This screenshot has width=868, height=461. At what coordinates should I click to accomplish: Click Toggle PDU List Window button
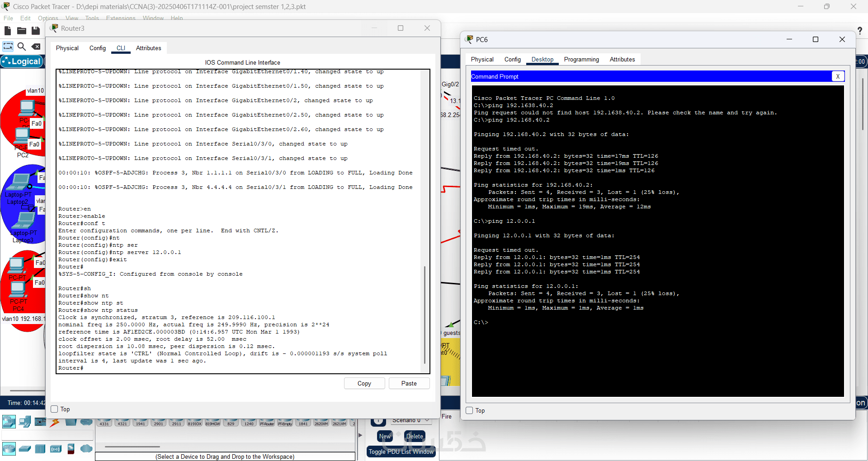401,452
